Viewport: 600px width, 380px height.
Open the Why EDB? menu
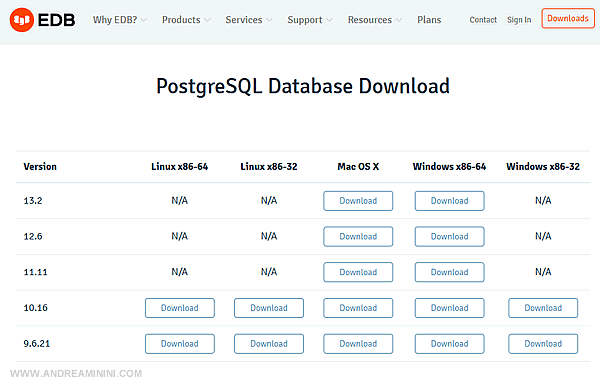[x=115, y=20]
